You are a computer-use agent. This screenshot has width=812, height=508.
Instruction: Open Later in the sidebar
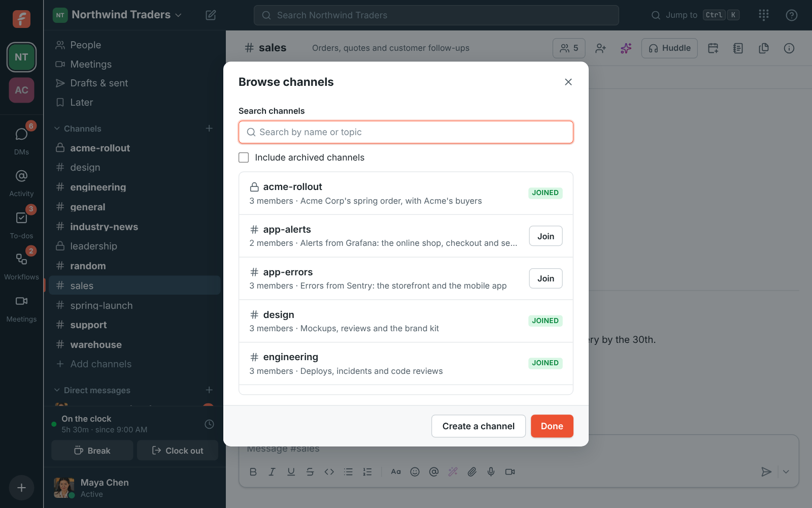click(x=134, y=103)
